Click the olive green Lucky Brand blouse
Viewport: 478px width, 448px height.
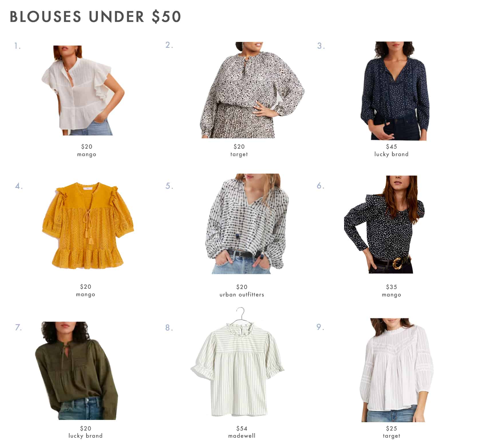click(x=76, y=371)
